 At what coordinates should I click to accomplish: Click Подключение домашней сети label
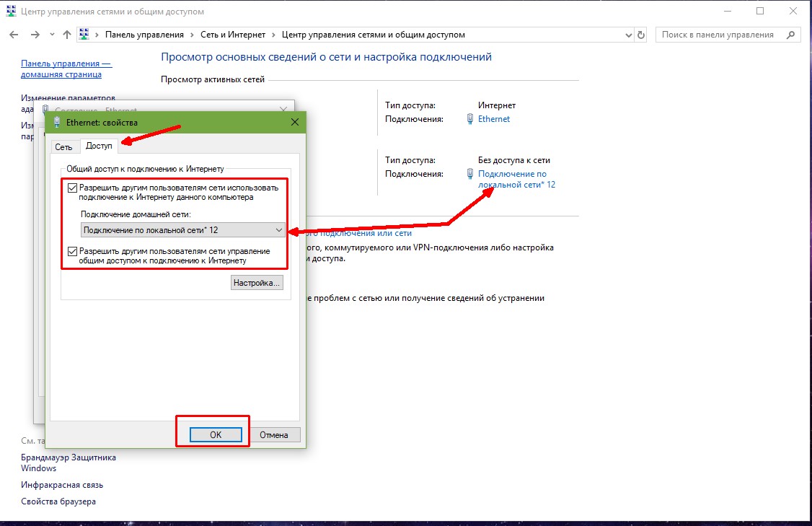(136, 214)
